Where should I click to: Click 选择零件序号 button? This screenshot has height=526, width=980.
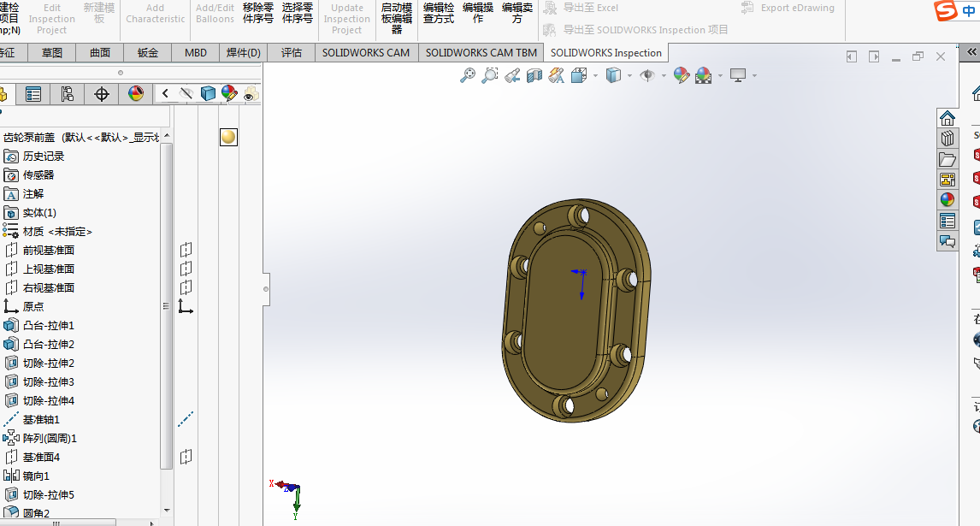298,13
